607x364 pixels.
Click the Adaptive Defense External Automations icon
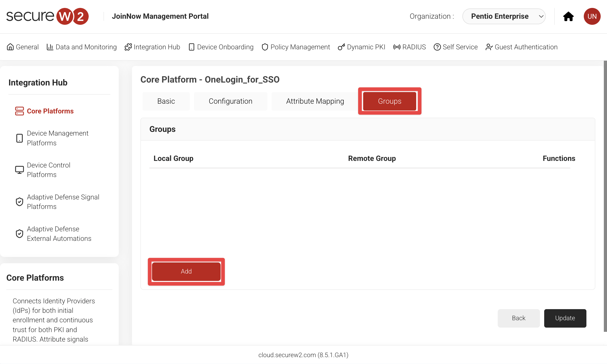pyautogui.click(x=20, y=234)
